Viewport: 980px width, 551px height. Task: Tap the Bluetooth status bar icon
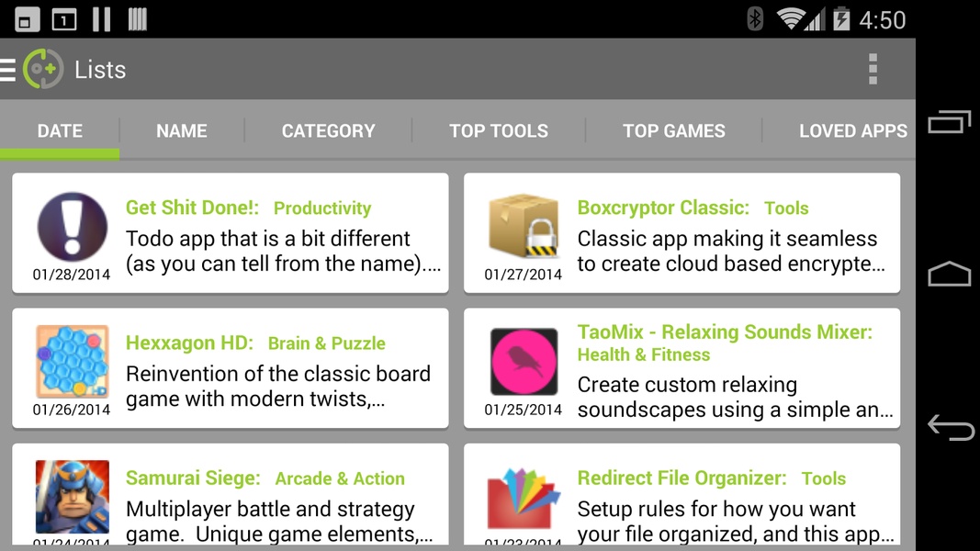point(755,18)
